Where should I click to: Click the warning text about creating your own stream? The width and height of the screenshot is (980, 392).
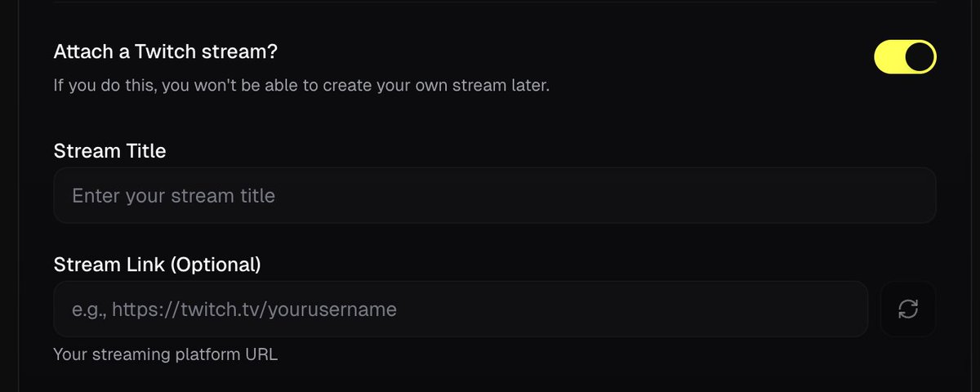[x=301, y=85]
